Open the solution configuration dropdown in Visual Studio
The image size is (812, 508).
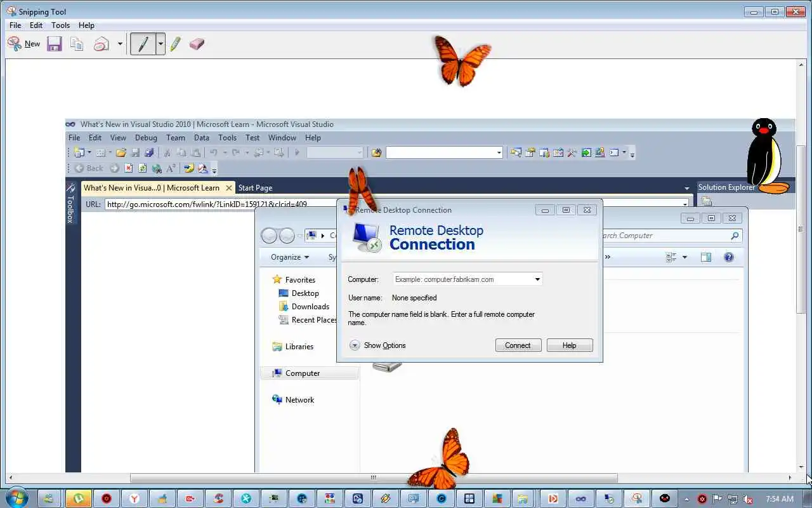[335, 152]
